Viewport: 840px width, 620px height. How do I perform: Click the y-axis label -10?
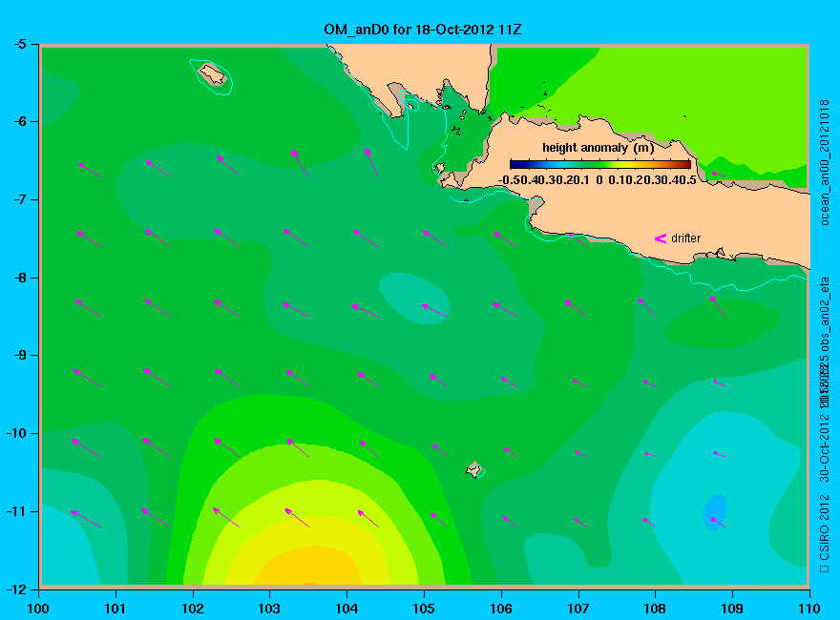coord(17,433)
